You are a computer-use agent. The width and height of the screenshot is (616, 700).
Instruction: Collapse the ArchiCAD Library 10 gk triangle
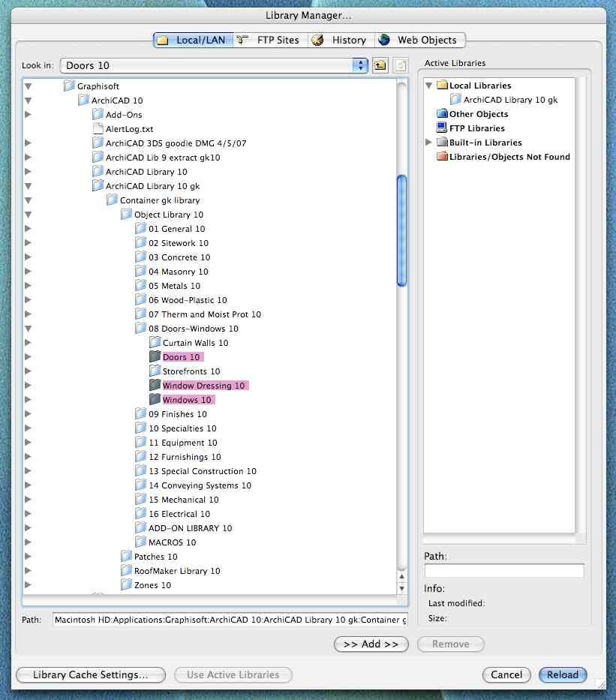(x=28, y=186)
